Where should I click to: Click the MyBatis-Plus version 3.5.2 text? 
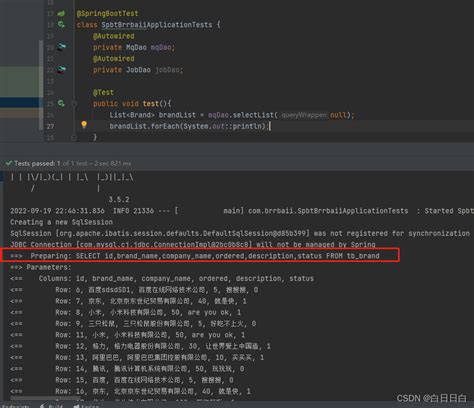[x=119, y=199]
